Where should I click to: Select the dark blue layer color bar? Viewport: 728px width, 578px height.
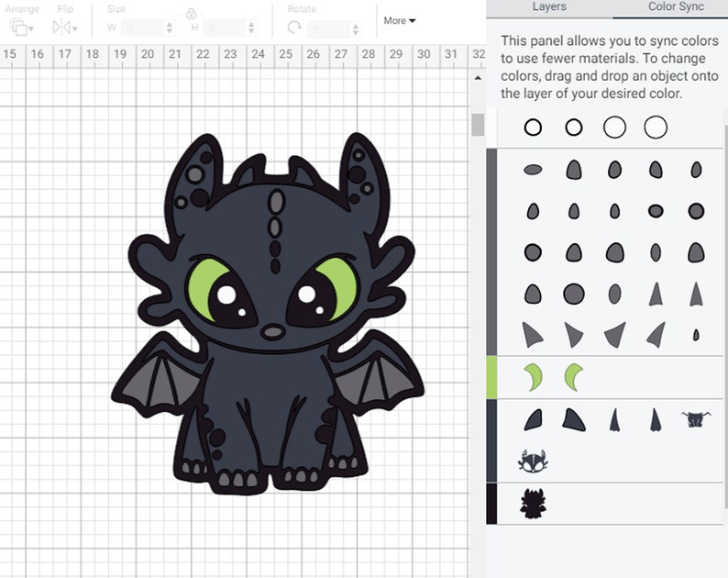491,440
